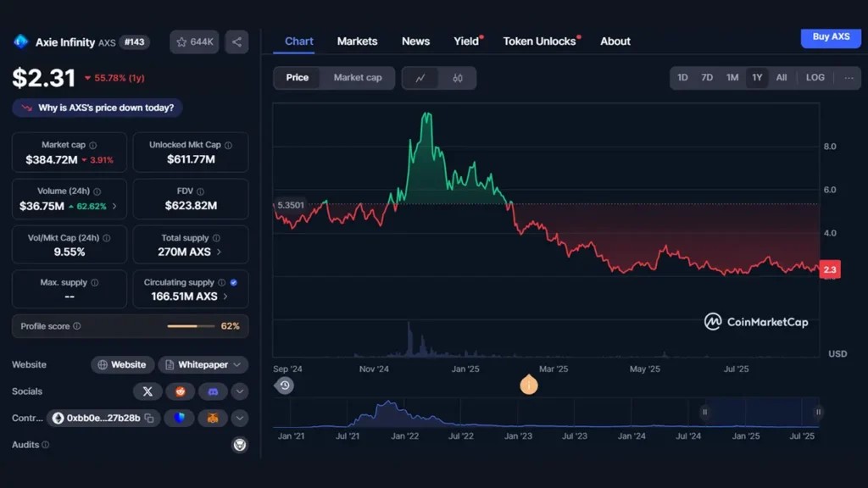This screenshot has width=868, height=488.
Task: Click the orange event marker on the chart
Action: click(529, 385)
